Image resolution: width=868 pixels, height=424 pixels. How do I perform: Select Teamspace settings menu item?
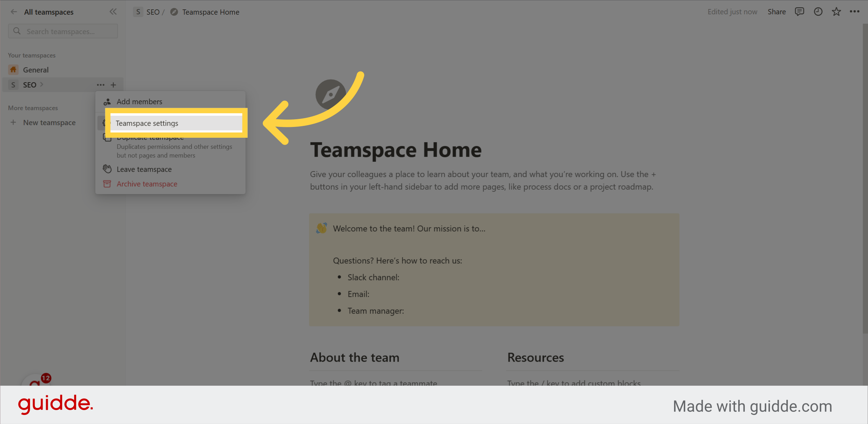coord(147,123)
